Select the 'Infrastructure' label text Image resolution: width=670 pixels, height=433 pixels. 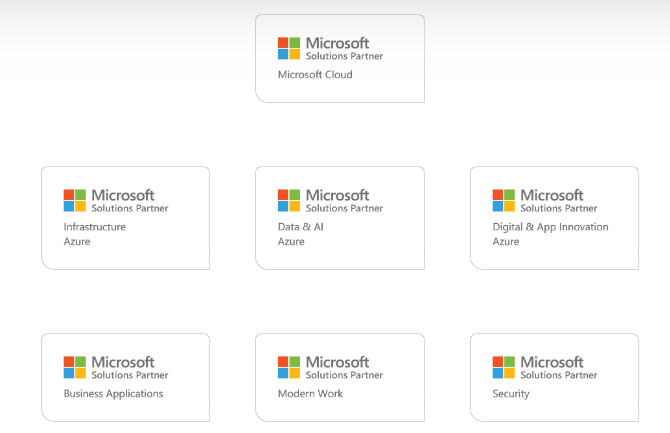[95, 227]
